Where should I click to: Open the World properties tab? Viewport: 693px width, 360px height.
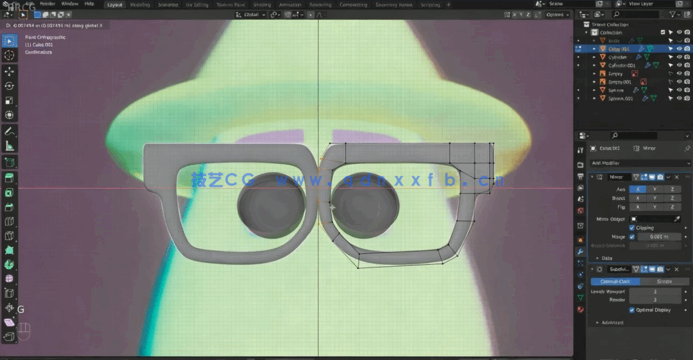(580, 211)
